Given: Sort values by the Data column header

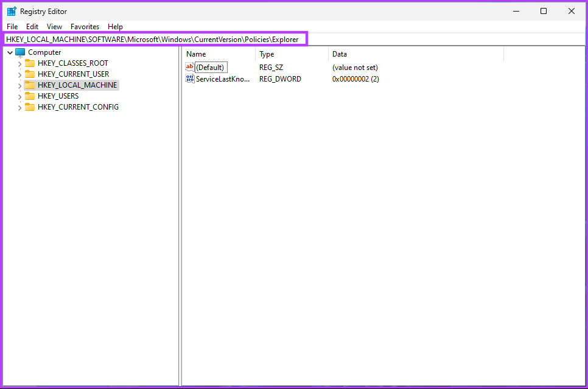Looking at the screenshot, I should (x=416, y=54).
